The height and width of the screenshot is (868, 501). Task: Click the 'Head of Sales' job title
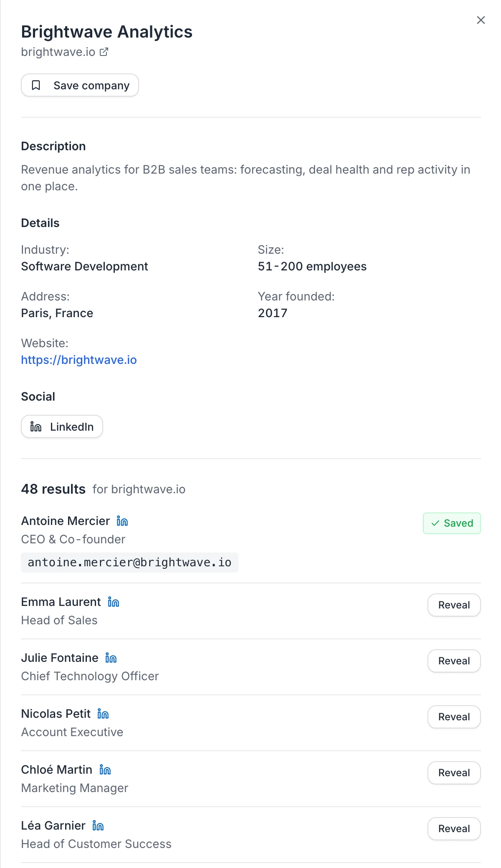(x=59, y=620)
